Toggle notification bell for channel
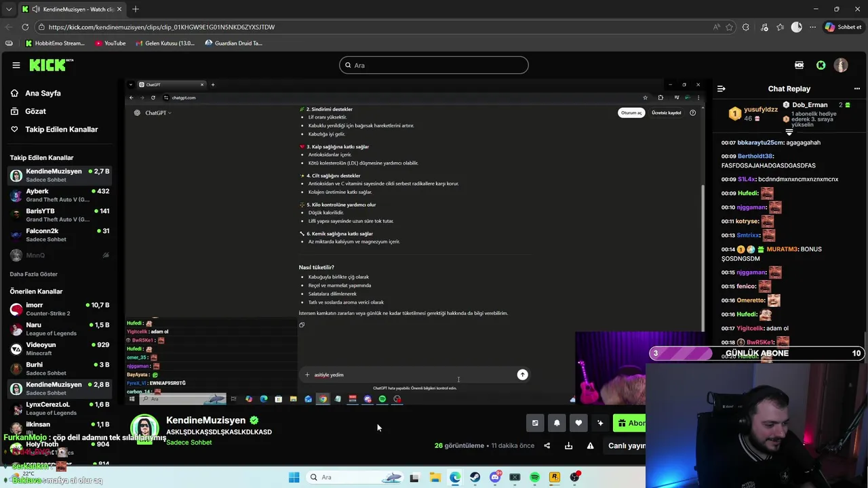 pos(557,423)
